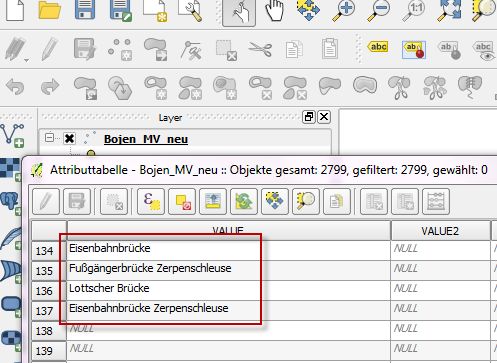Click Add PostGIS Layer elephant icon
The width and height of the screenshot is (497, 363).
(x=11, y=203)
